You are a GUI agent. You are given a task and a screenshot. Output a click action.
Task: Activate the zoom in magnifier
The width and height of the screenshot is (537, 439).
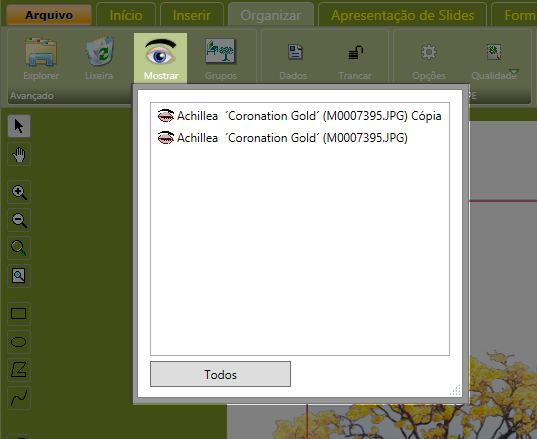point(19,192)
